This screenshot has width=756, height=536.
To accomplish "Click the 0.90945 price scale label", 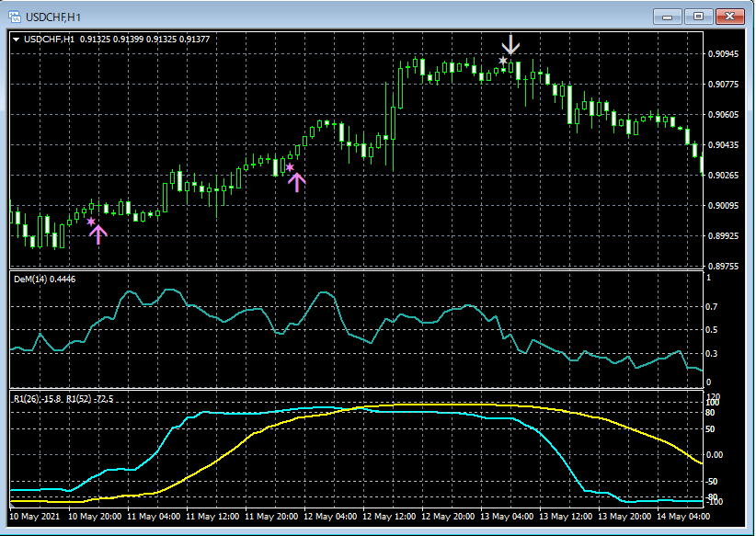I will (725, 54).
